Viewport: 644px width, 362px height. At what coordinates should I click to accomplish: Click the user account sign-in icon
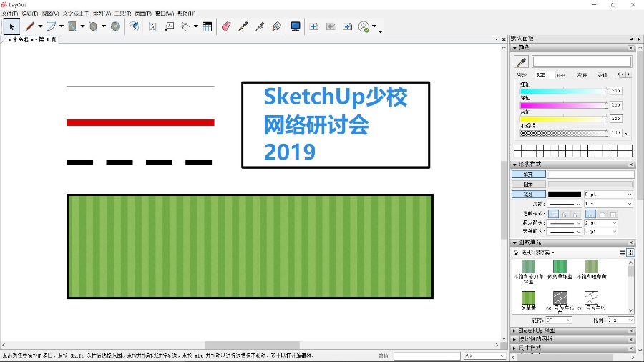(x=364, y=26)
